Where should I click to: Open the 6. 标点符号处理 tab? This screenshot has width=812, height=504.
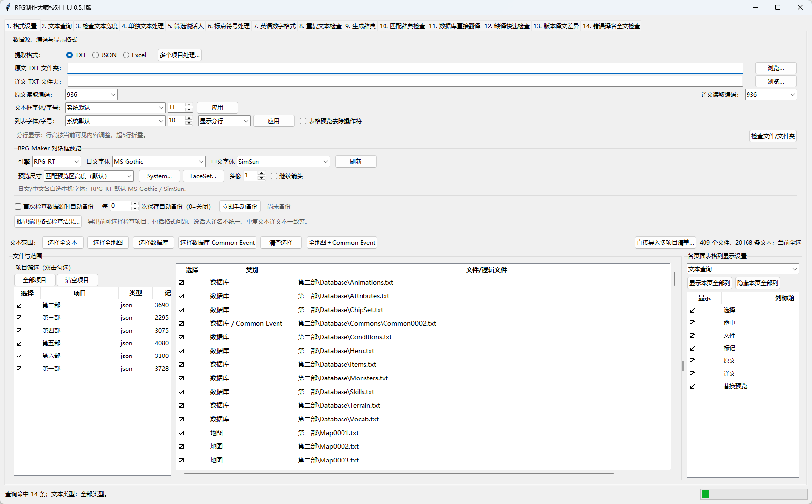[229, 26]
